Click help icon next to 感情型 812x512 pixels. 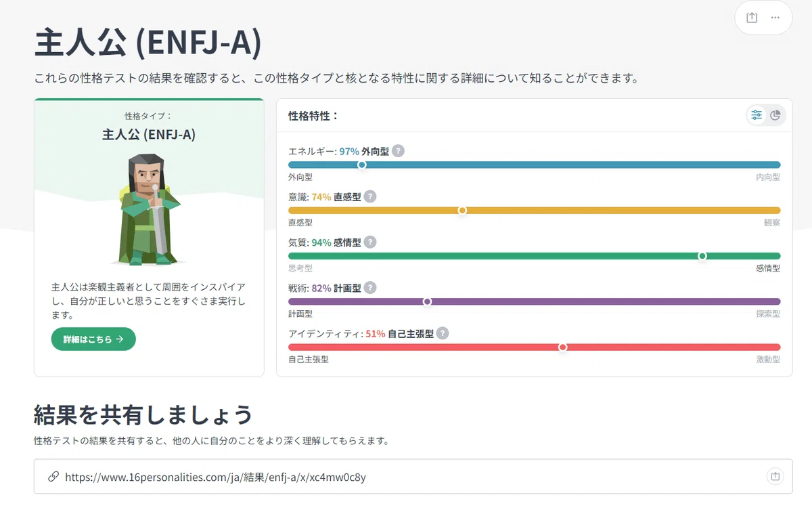370,242
